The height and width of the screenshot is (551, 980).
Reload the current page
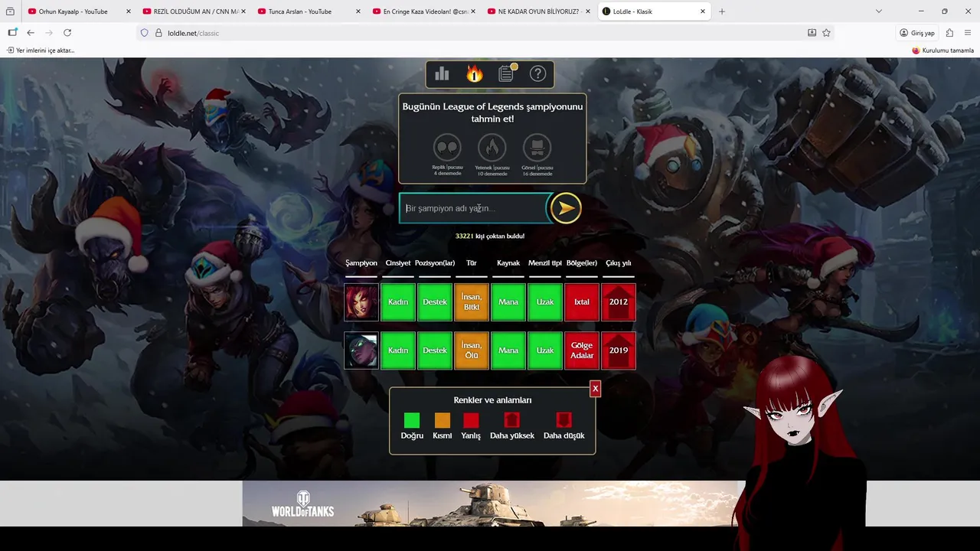(67, 33)
